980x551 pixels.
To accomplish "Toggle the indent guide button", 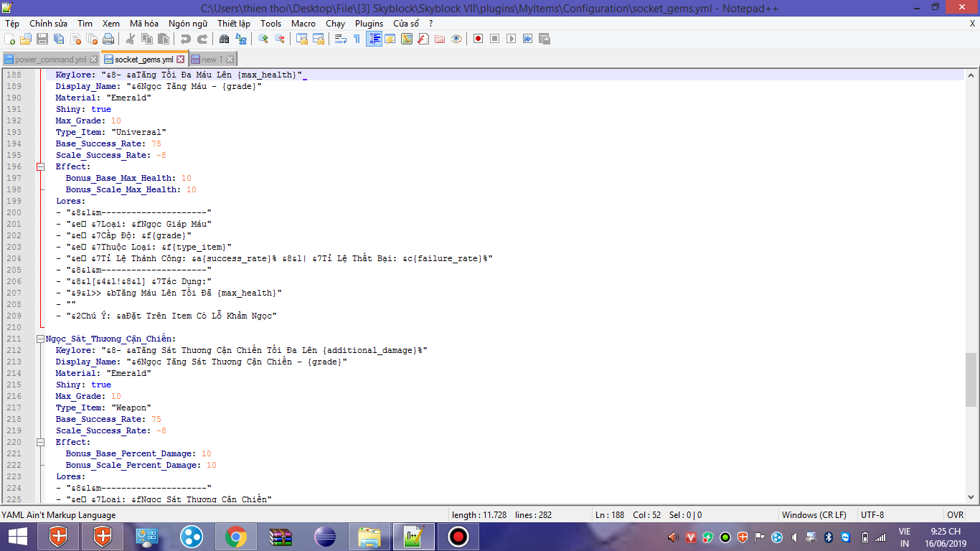I will click(374, 39).
